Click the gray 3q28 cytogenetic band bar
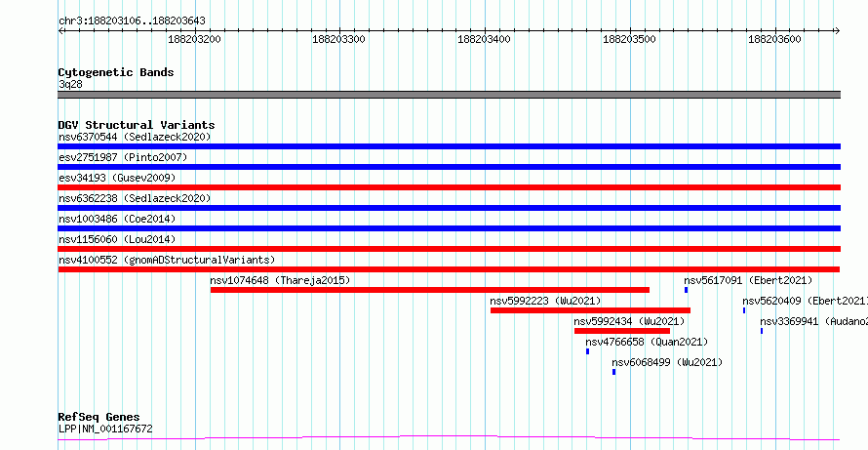 pos(449,95)
